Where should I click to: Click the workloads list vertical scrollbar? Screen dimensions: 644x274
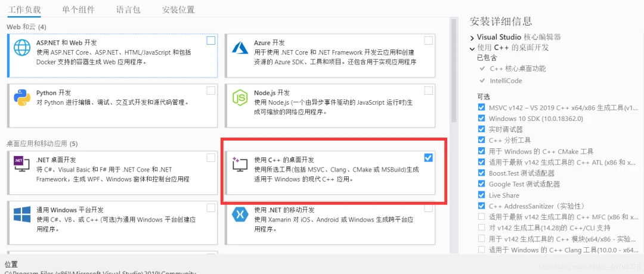pyautogui.click(x=453, y=70)
